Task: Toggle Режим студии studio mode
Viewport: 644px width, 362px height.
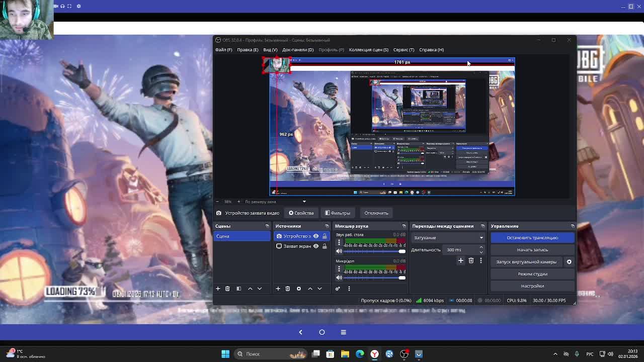Action: click(532, 274)
